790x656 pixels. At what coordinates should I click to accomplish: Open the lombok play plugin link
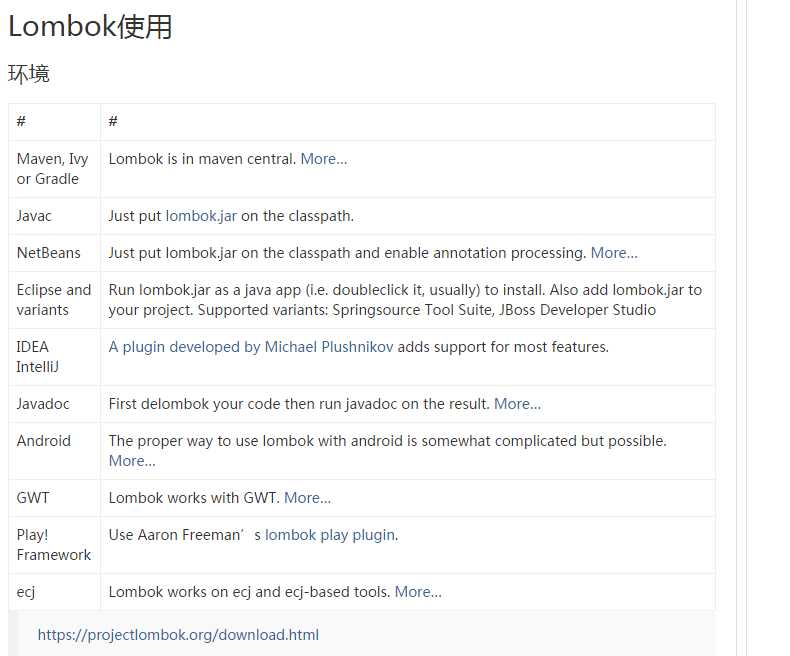coord(331,535)
